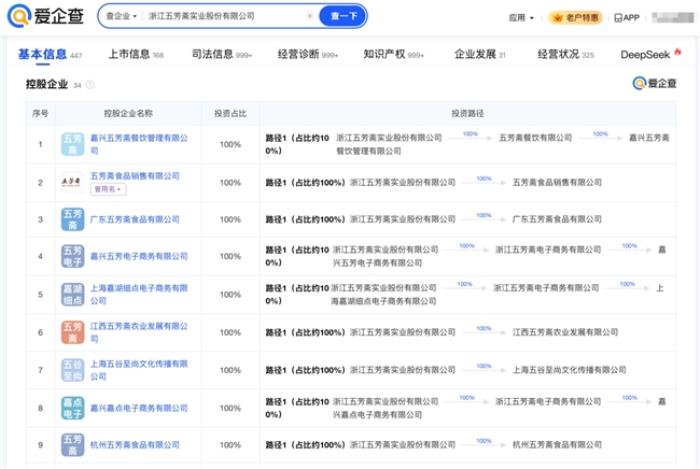
Task: Switch to the 企业发展 tab
Action: tap(479, 54)
